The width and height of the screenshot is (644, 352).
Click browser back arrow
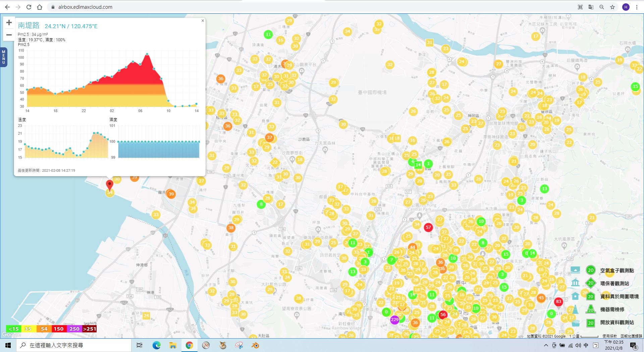[x=7, y=7]
